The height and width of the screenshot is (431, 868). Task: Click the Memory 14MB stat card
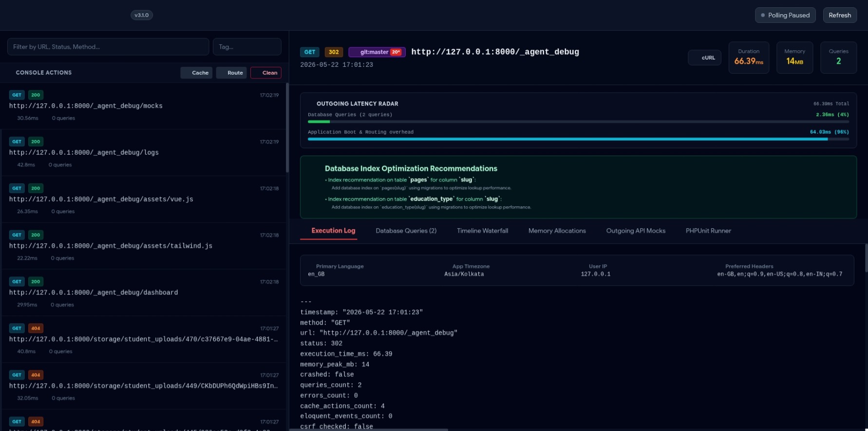point(794,58)
